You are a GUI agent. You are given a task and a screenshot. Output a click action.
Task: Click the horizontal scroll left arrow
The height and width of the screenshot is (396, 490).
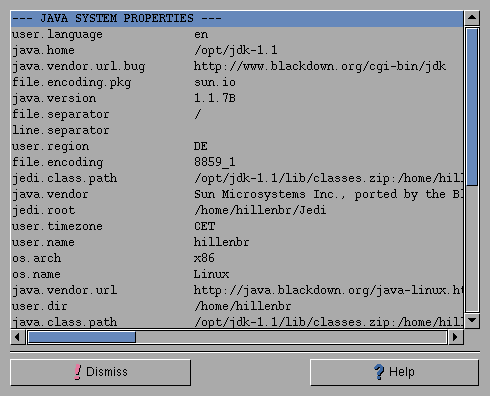pyautogui.click(x=18, y=337)
